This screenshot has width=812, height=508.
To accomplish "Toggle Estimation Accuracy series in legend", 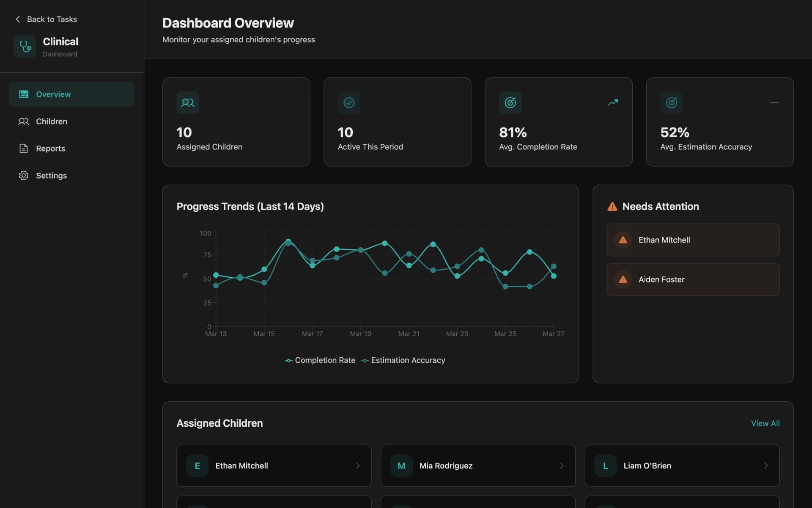I will coord(403,360).
